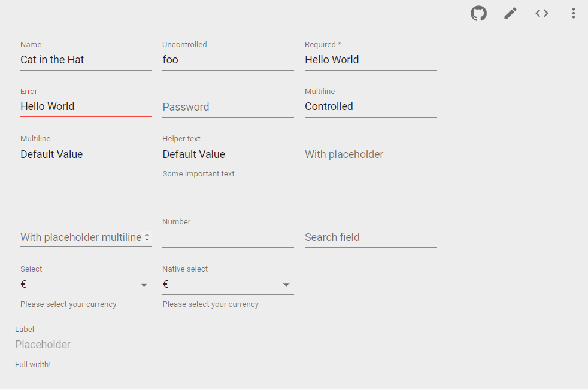The image size is (588, 390).
Task: Click the pencil edit icon
Action: tap(510, 14)
